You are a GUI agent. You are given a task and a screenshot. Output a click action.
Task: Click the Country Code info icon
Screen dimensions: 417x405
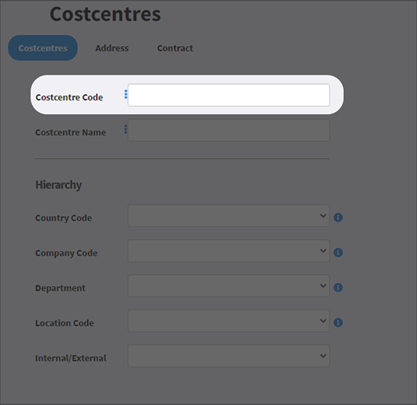click(338, 218)
